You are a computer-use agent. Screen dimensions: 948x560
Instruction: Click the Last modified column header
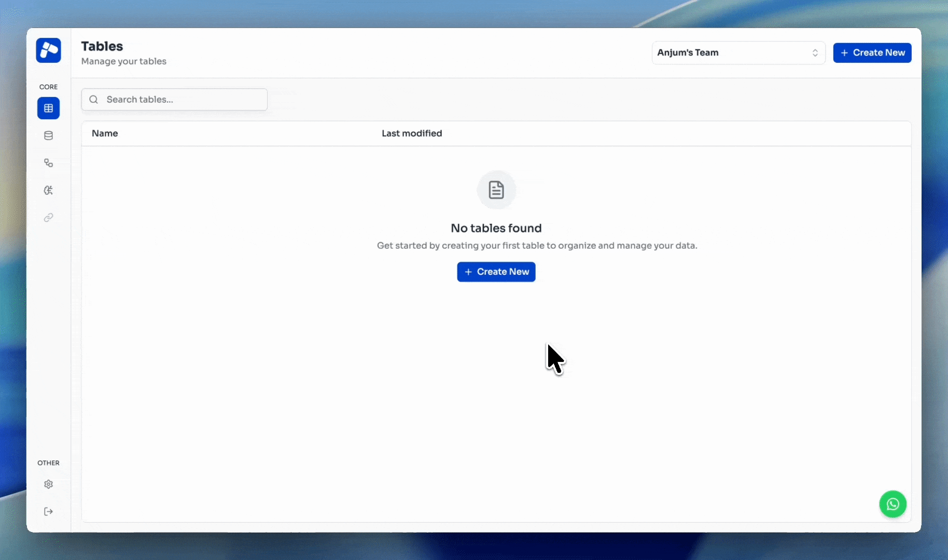click(412, 133)
